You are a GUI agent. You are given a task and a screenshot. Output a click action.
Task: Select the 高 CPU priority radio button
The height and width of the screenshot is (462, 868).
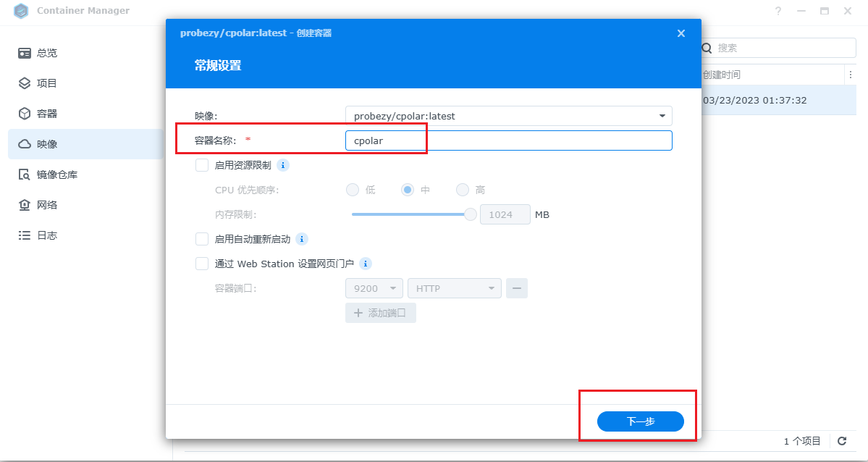(463, 190)
